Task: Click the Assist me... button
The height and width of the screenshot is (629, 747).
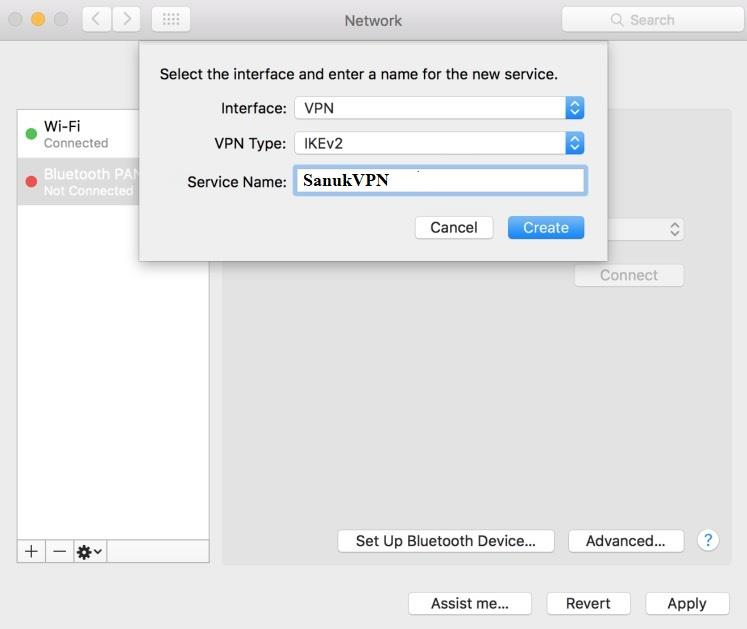Action: tap(469, 603)
